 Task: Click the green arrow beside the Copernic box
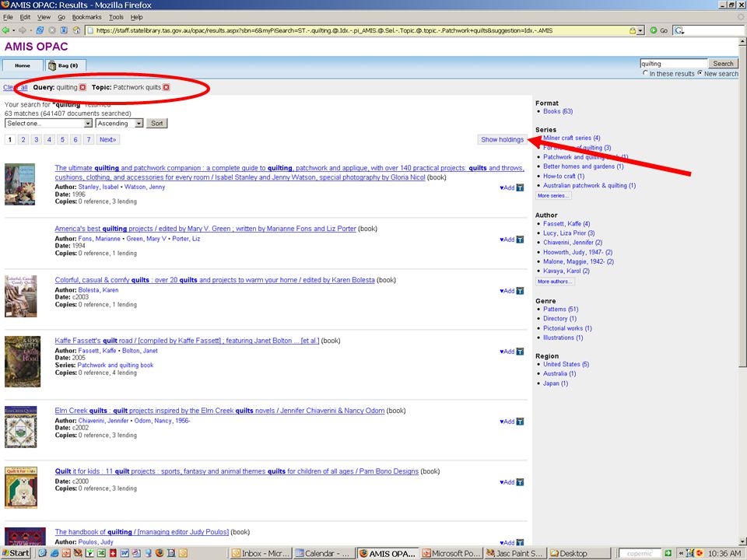click(668, 553)
